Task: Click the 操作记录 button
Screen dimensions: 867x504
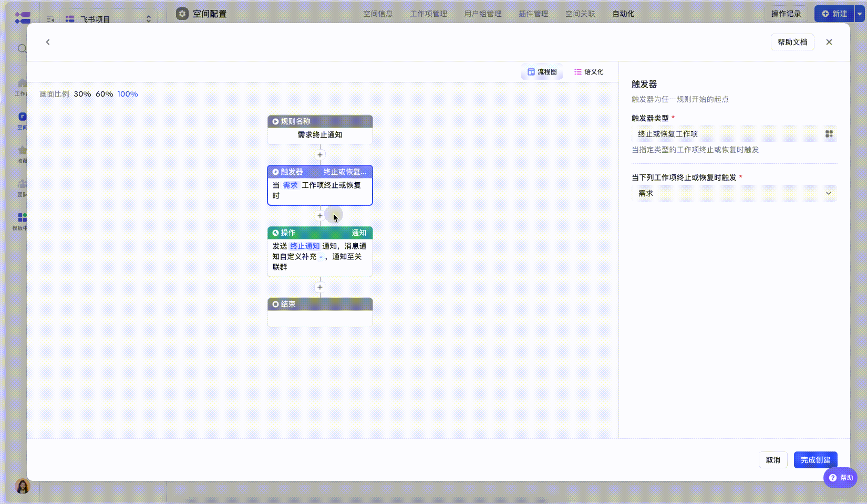Action: coord(786,14)
